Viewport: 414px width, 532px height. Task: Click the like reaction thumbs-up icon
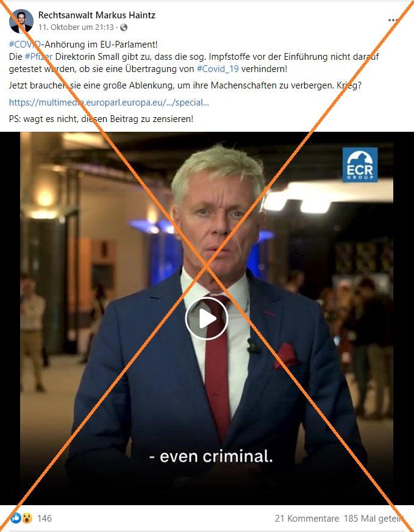pos(16,518)
